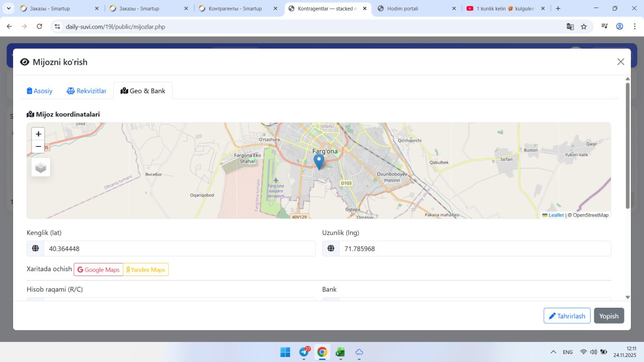The image size is (644, 362).
Task: Open the map layers control
Action: pyautogui.click(x=41, y=167)
